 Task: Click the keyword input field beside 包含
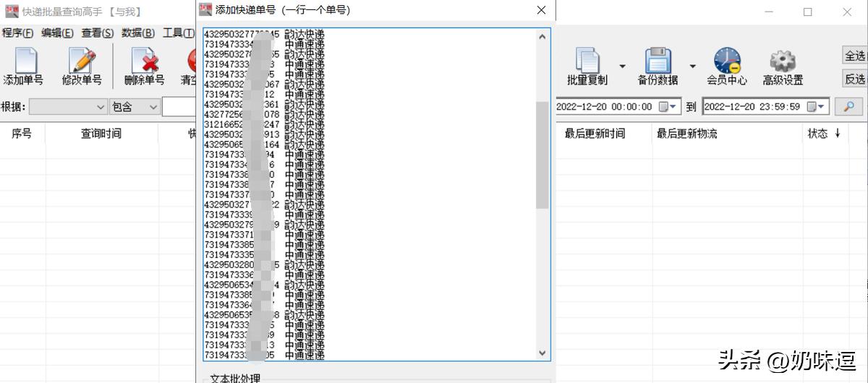(x=179, y=107)
